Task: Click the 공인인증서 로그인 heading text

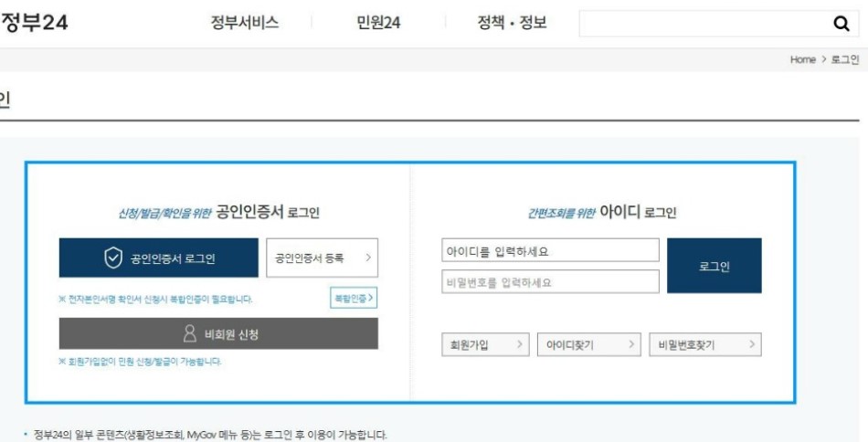Action: [268, 212]
